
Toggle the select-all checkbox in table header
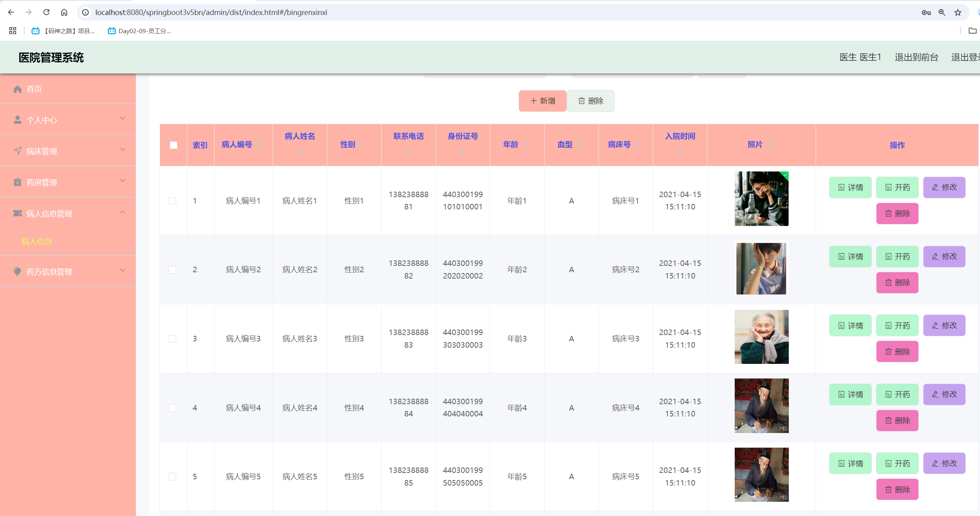coord(173,145)
